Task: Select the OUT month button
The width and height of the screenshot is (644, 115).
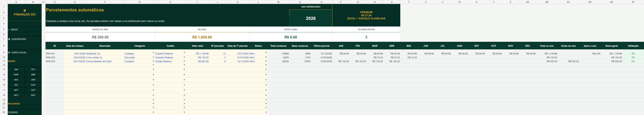Action: click(x=33, y=90)
